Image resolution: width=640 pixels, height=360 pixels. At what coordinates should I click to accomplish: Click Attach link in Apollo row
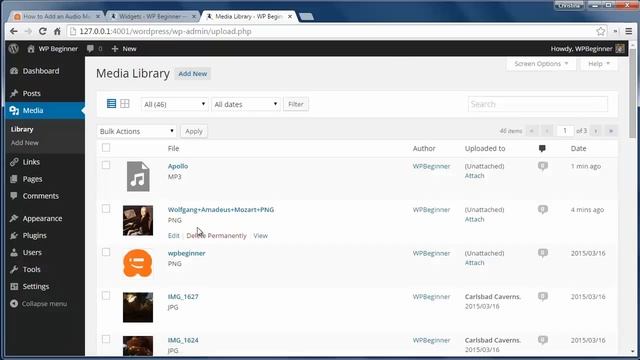pyautogui.click(x=474, y=176)
